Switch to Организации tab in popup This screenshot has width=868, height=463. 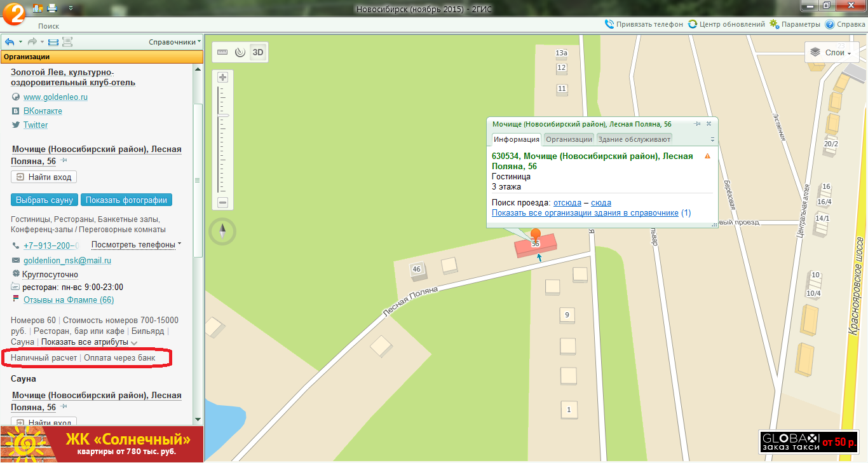coord(569,139)
